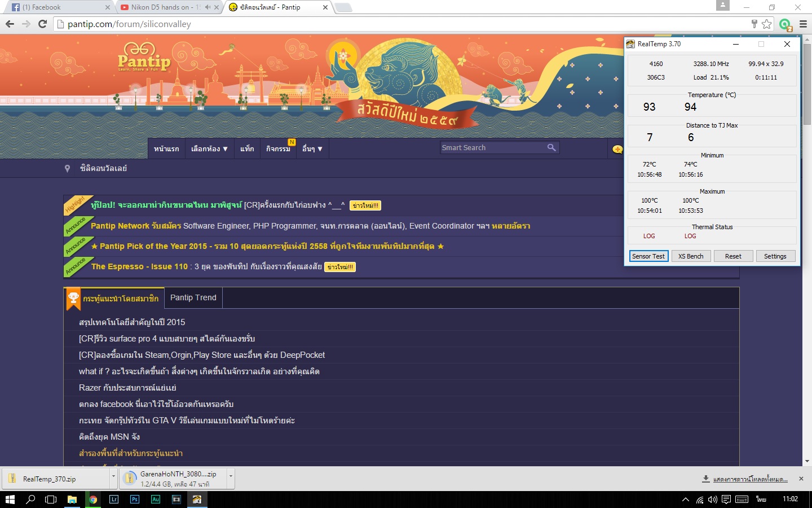The width and height of the screenshot is (812, 508).
Task: Open the คิดถึงยุด MSN จัง topic
Action: (109, 437)
